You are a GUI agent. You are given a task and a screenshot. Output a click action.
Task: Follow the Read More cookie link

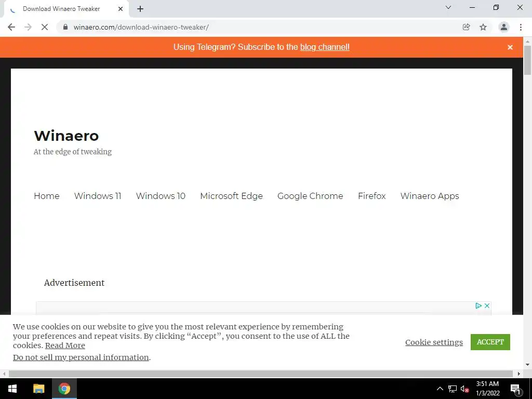tap(65, 345)
